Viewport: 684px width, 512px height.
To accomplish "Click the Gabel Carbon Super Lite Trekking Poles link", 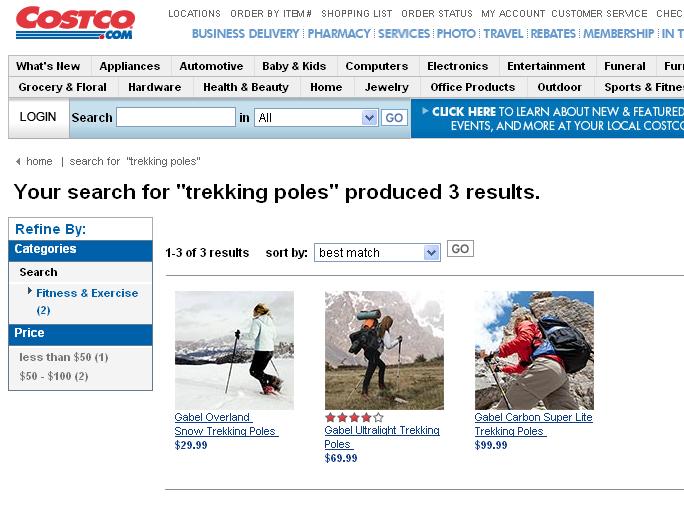I will click(x=532, y=424).
